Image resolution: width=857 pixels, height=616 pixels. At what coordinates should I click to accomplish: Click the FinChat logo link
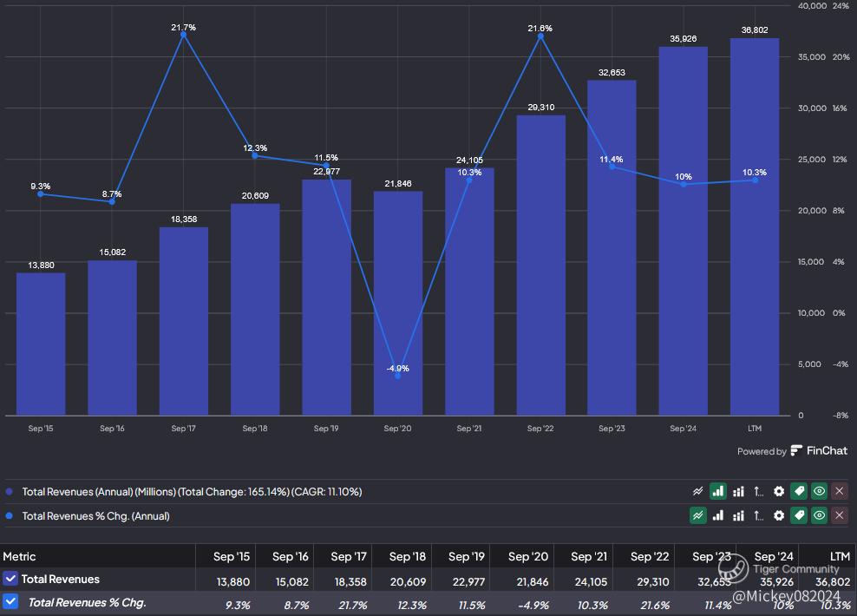pos(819,451)
